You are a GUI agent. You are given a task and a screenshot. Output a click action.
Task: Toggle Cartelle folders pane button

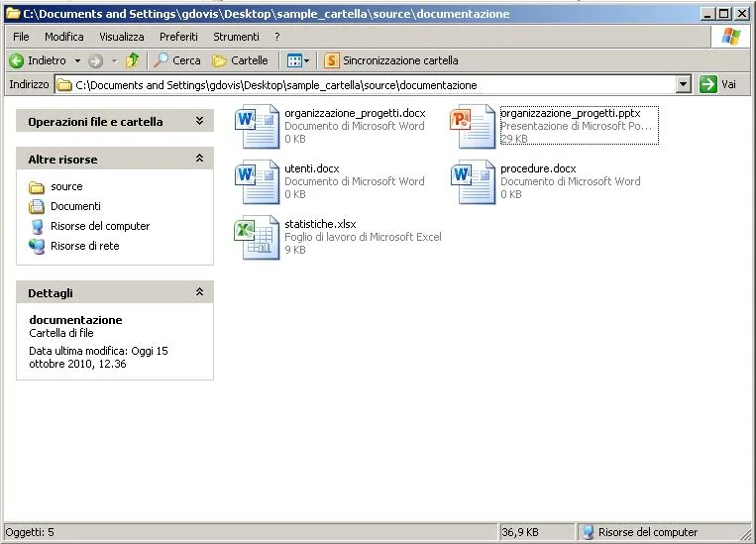tap(240, 60)
